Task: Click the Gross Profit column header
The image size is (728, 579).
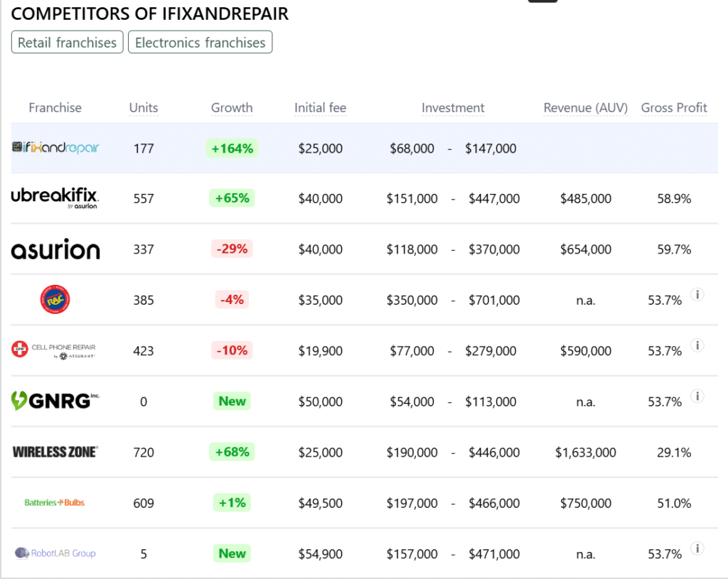Action: click(674, 108)
